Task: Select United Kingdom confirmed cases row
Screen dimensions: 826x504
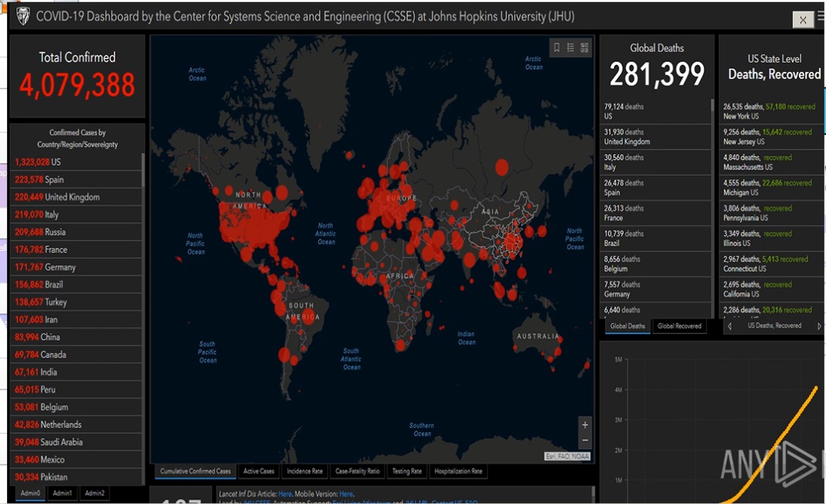Action: pos(76,197)
